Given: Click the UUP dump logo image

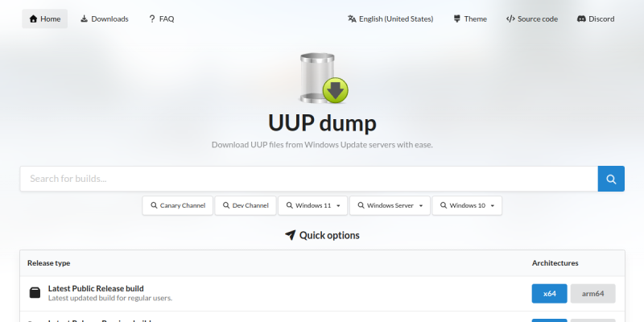Looking at the screenshot, I should click(x=324, y=77).
